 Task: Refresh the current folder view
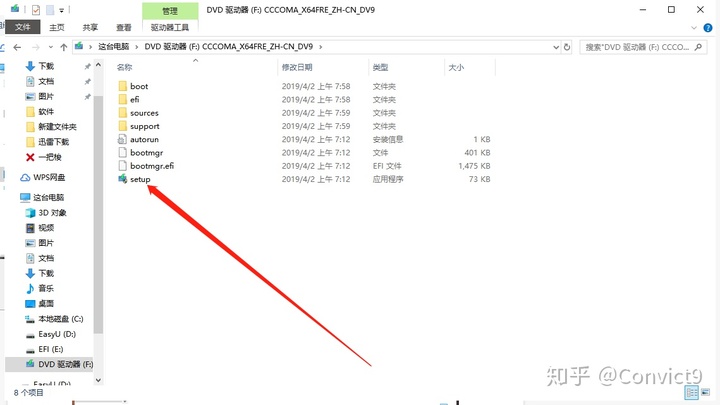pos(567,47)
